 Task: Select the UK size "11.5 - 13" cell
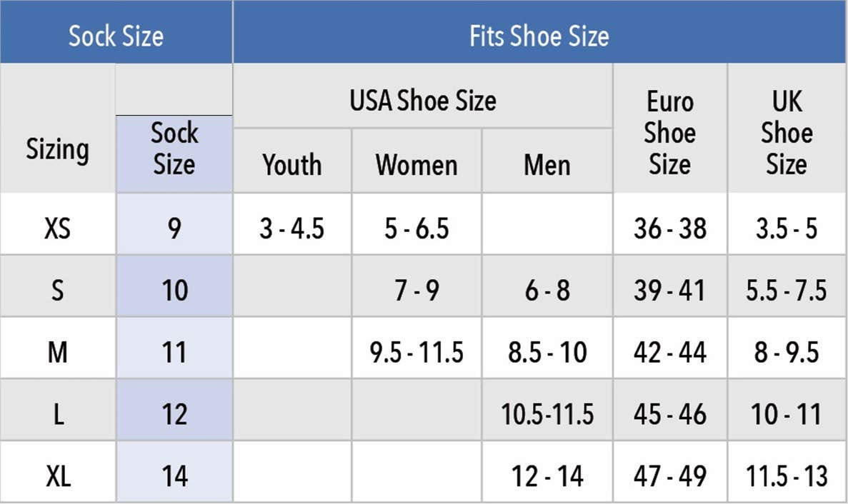tap(787, 475)
